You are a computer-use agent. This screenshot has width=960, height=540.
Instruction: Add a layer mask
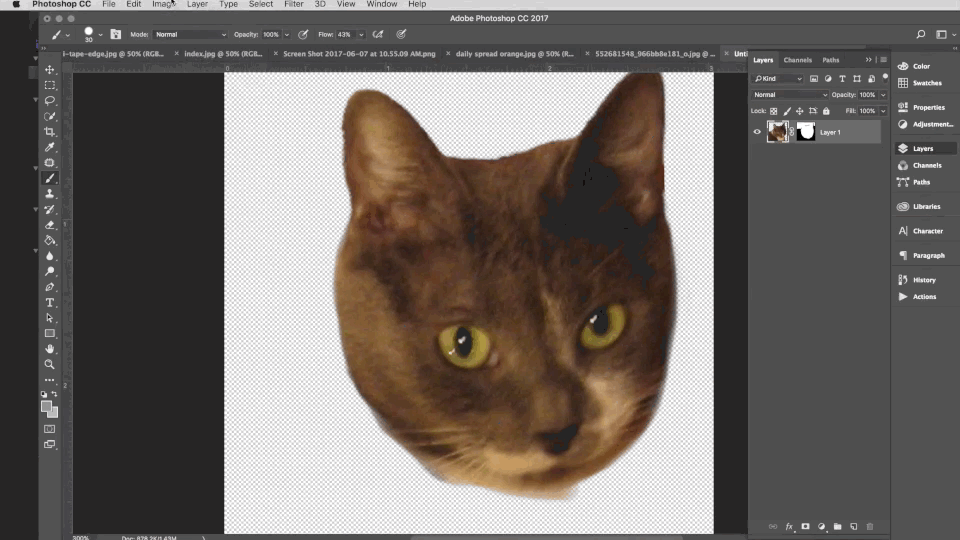805,527
